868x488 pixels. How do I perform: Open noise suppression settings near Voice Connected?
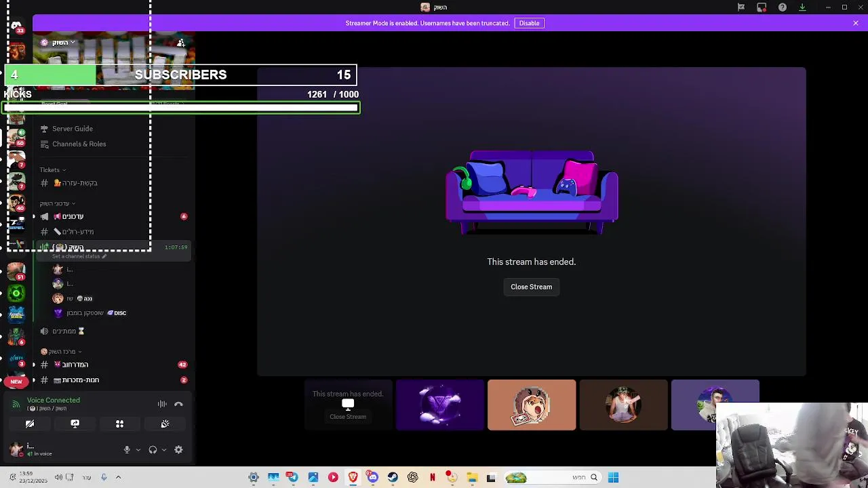(x=162, y=404)
